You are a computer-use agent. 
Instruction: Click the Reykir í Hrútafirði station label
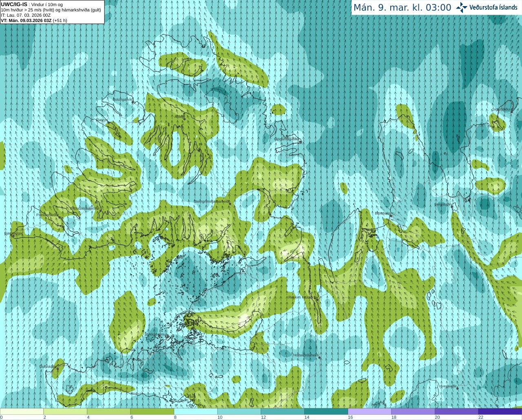[x=302, y=297]
